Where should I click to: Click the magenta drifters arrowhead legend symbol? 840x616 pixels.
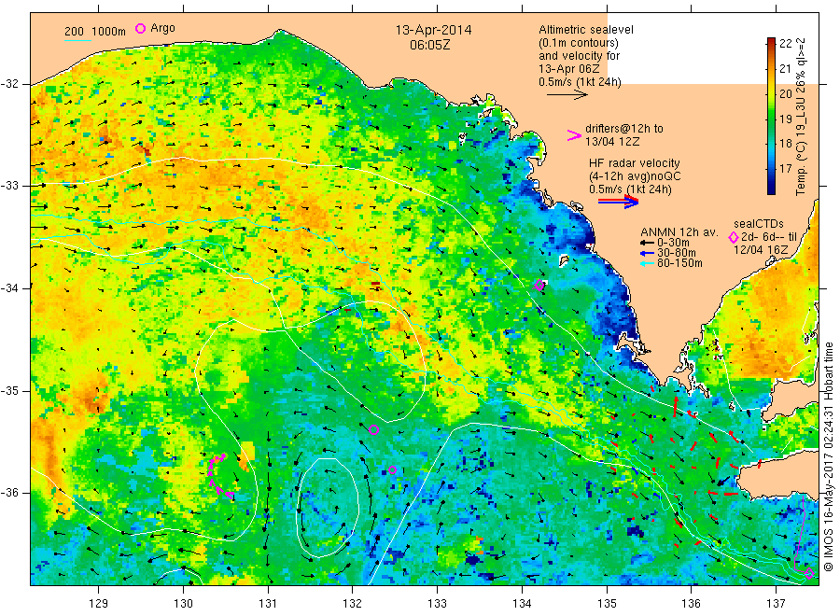click(x=574, y=135)
